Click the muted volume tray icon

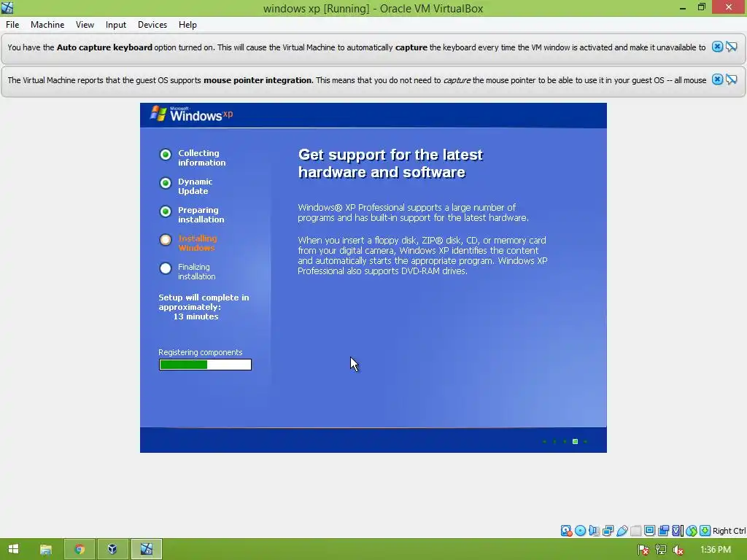(678, 550)
